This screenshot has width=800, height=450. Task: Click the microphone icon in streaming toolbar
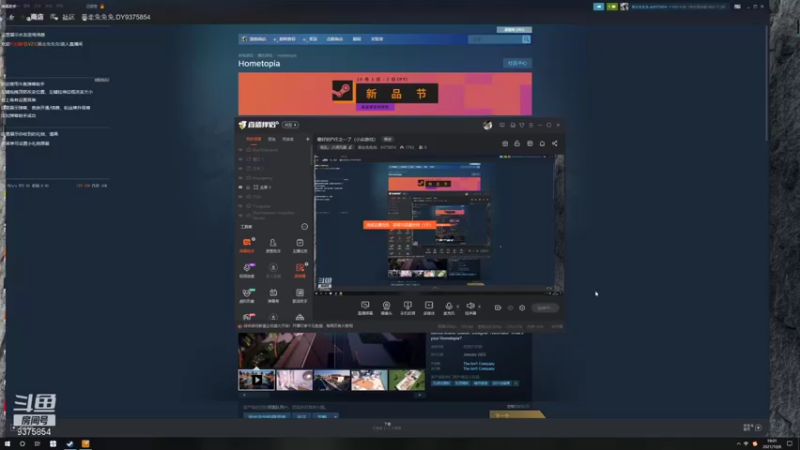click(x=449, y=308)
